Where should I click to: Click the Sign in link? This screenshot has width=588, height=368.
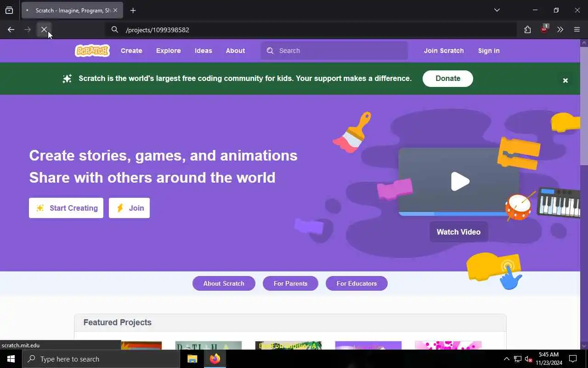pyautogui.click(x=489, y=51)
